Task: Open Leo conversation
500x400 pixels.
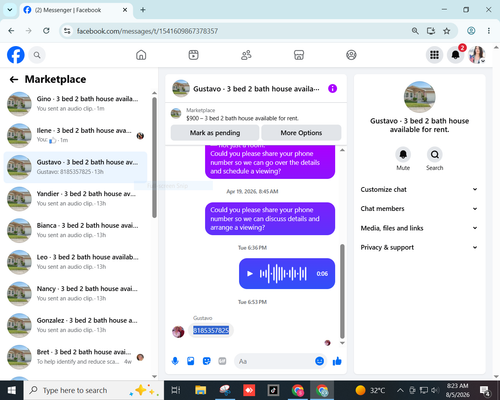Action: tap(75, 262)
